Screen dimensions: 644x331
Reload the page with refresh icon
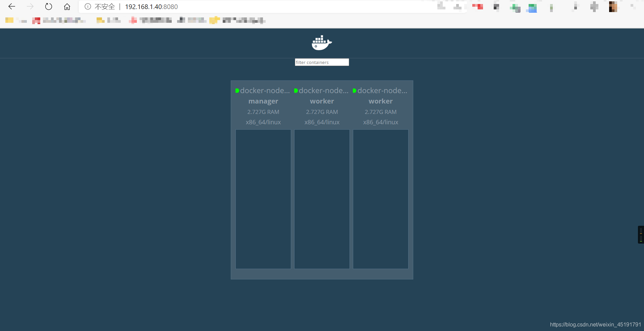click(49, 6)
